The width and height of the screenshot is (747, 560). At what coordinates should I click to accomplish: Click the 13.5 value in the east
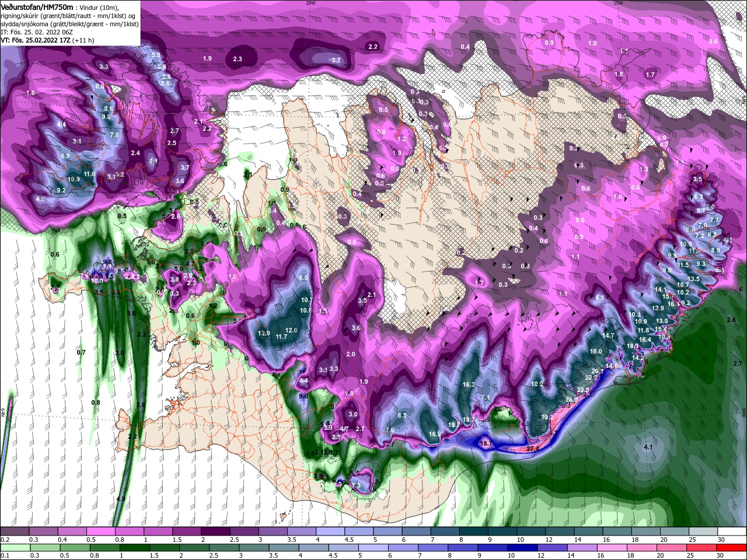click(x=693, y=279)
